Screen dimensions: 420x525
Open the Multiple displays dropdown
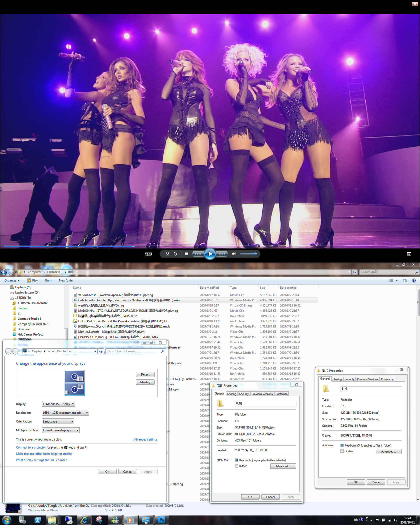tap(61, 430)
